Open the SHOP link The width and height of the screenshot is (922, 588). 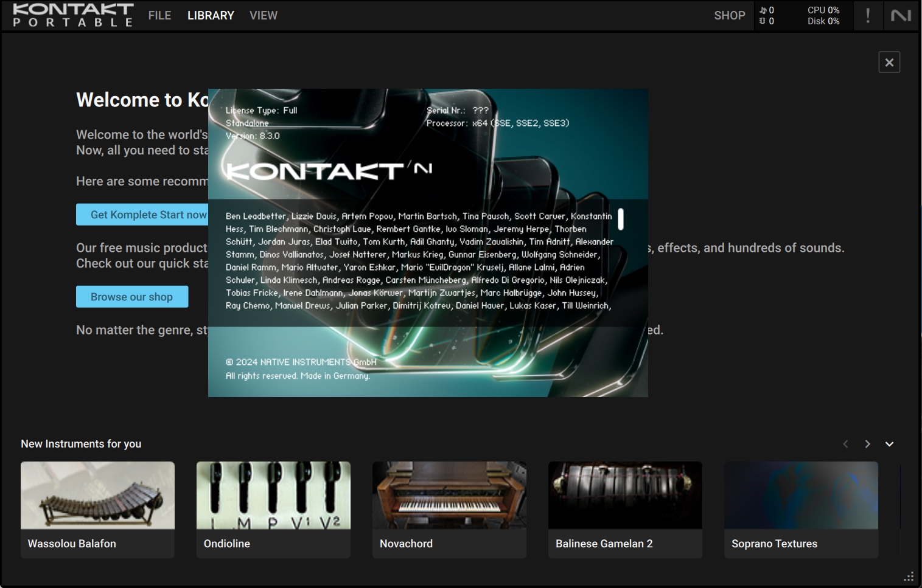729,16
